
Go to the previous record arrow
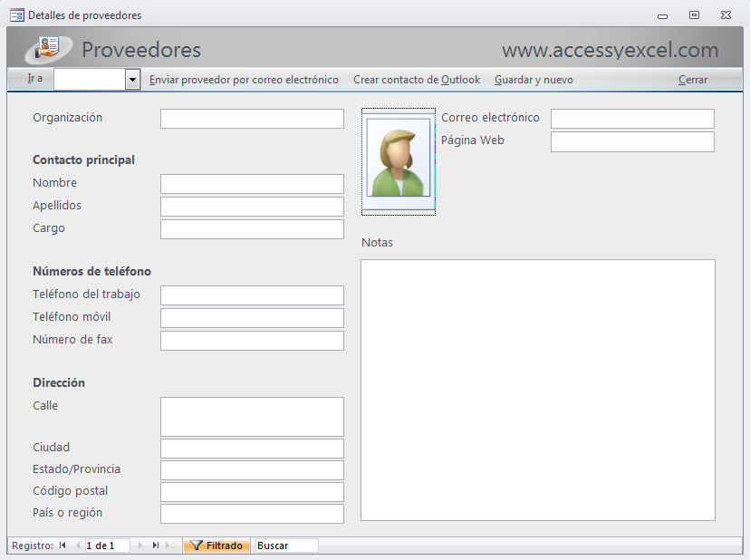pos(79,546)
